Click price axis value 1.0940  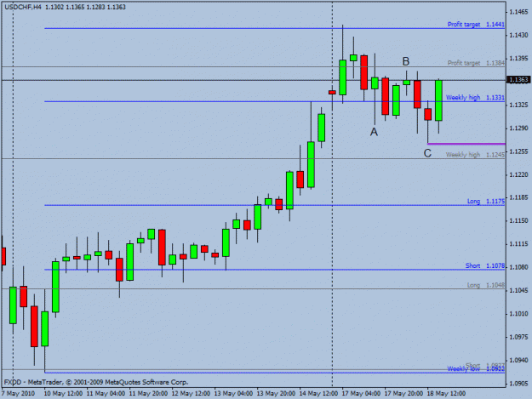click(x=518, y=360)
